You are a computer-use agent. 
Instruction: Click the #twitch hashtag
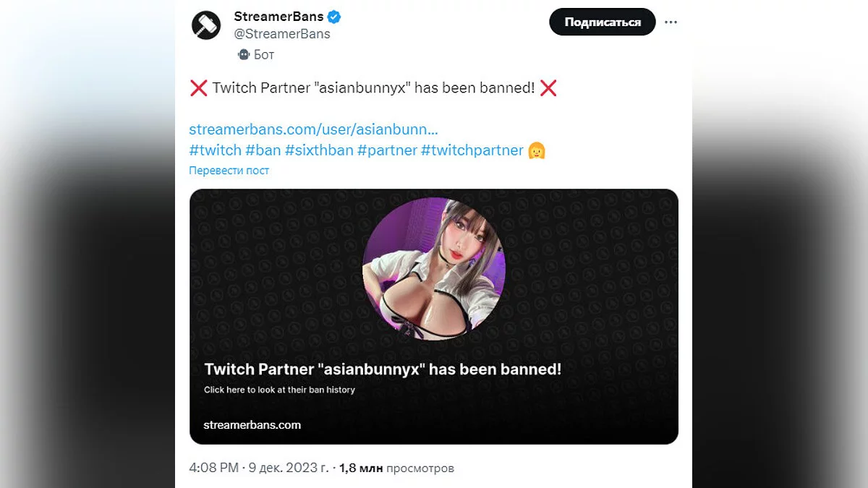[x=215, y=150]
